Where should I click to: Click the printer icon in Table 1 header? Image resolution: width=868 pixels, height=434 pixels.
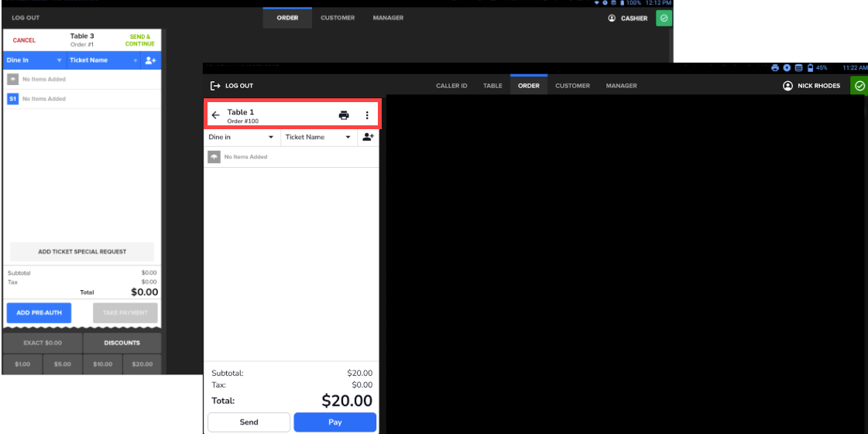[x=344, y=115]
